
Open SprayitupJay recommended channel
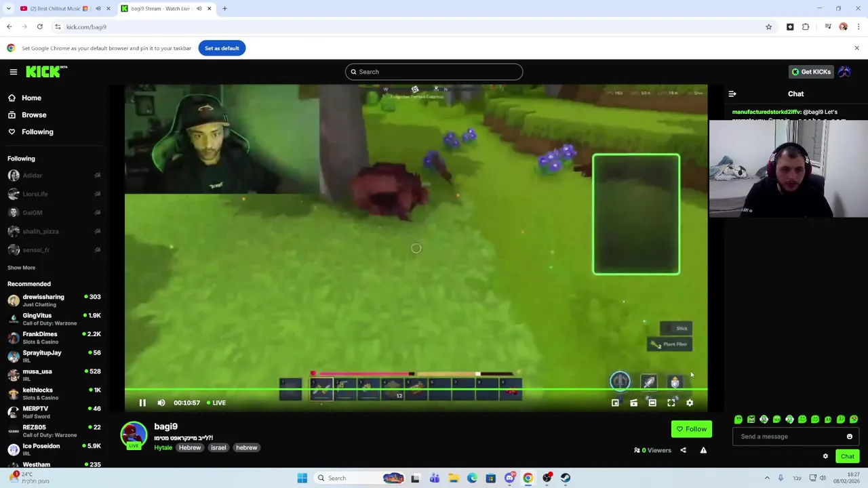pos(54,357)
